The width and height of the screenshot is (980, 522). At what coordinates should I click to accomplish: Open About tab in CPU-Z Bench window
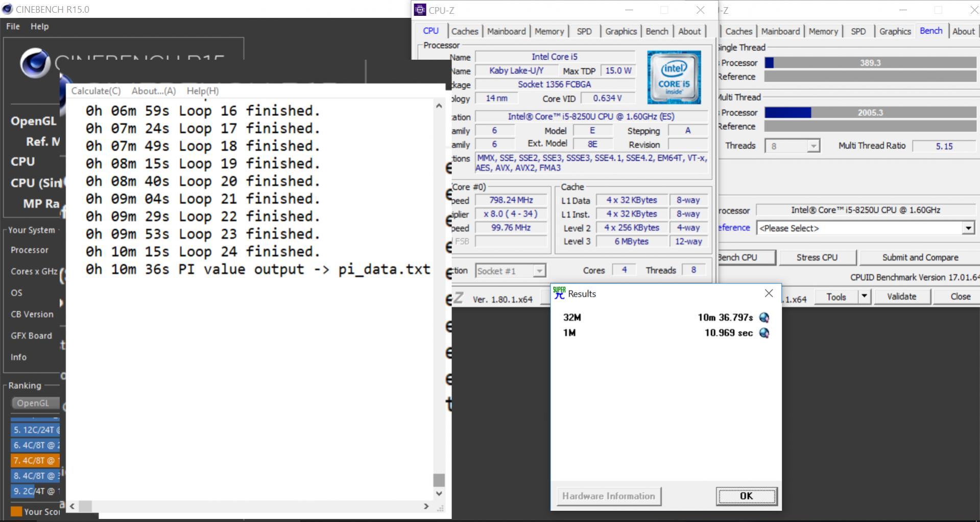[x=964, y=31]
